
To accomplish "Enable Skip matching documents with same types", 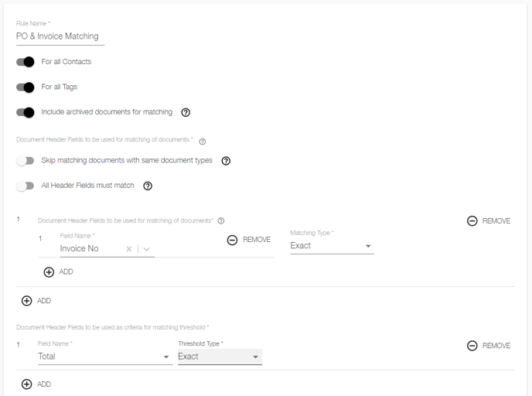I will coord(26,161).
